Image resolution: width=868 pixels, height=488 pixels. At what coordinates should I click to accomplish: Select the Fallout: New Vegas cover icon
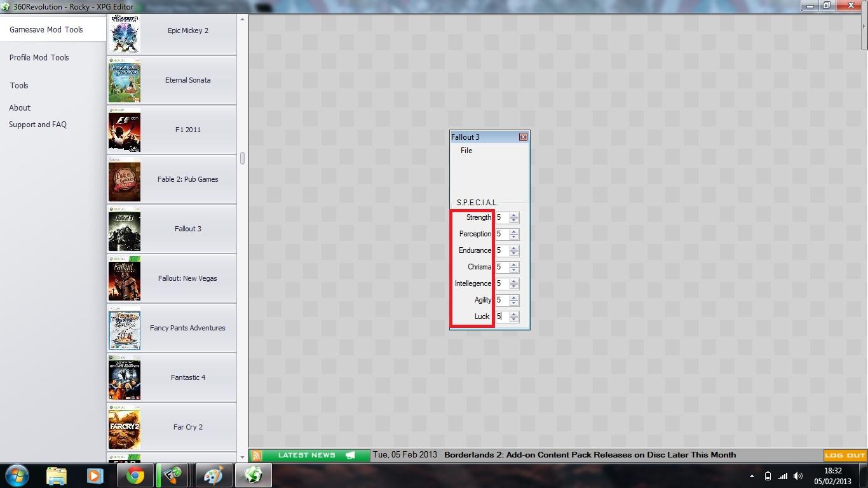click(125, 278)
